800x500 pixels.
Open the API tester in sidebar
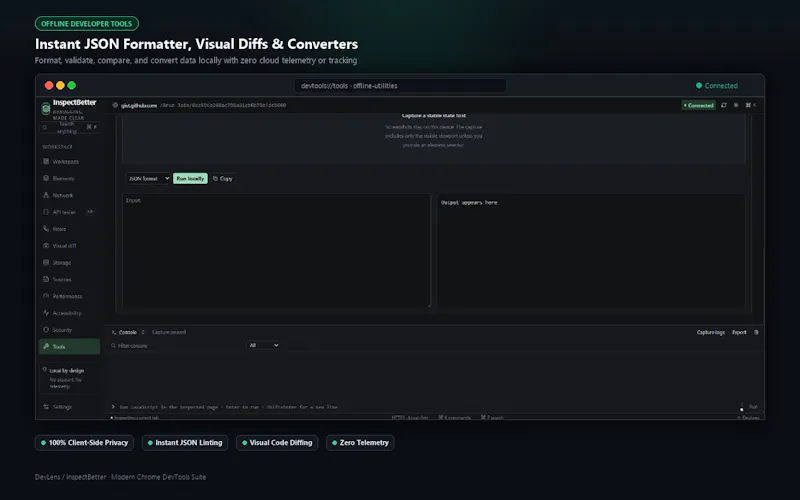pyautogui.click(x=69, y=212)
